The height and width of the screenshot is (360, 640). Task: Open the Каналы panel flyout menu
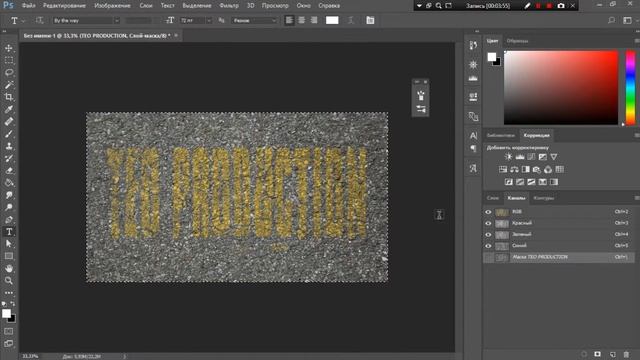[x=636, y=198]
